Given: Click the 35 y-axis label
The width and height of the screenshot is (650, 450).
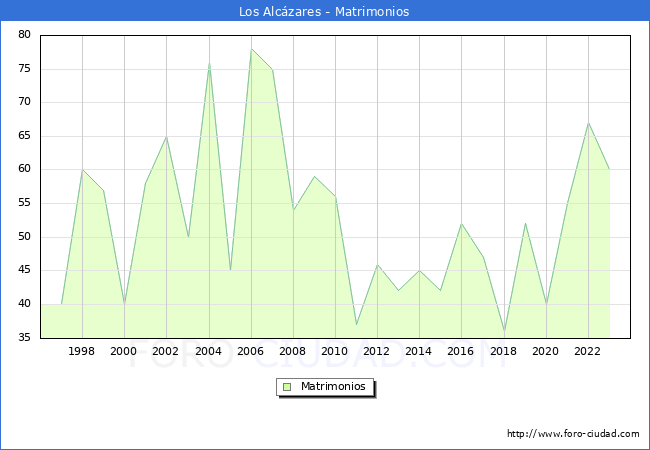Looking at the screenshot, I should (x=24, y=338).
